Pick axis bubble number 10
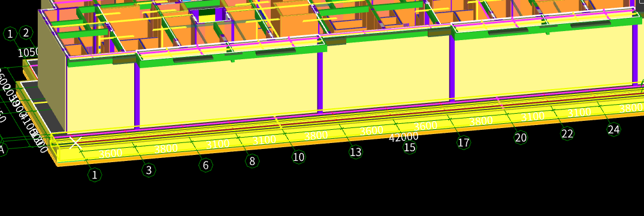This screenshot has width=644, height=216. pyautogui.click(x=298, y=157)
